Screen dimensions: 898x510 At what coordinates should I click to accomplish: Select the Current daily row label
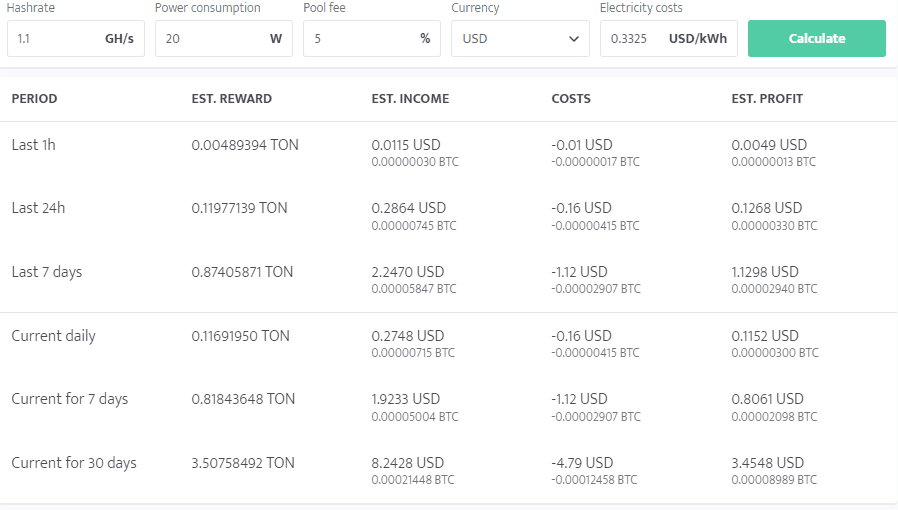(x=53, y=336)
